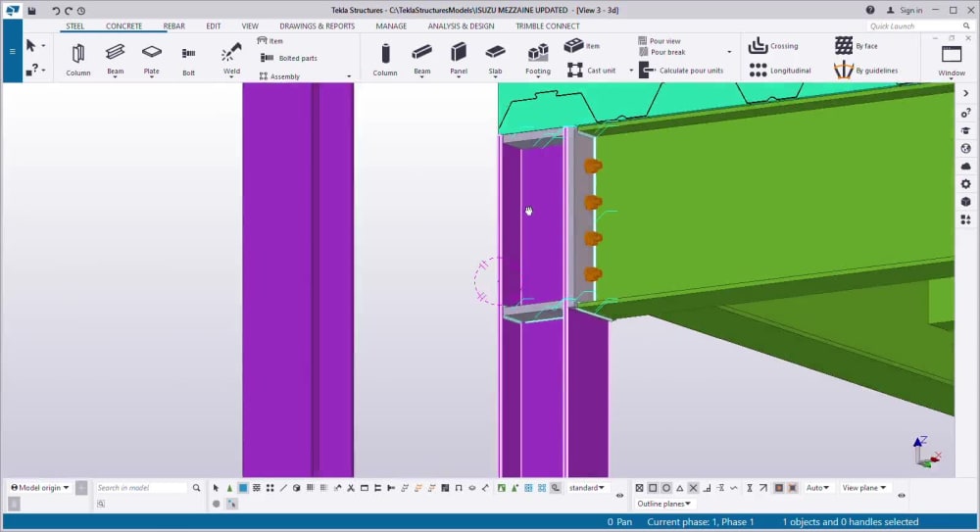
Task: Open the Undo history clock icon
Action: pos(81,10)
